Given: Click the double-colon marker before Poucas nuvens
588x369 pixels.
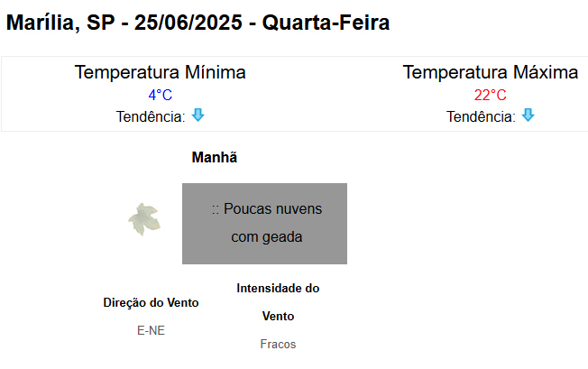Looking at the screenshot, I should click(216, 209).
